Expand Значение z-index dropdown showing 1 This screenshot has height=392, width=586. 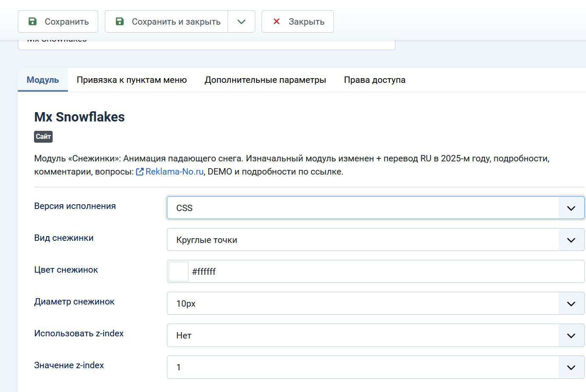pyautogui.click(x=376, y=367)
